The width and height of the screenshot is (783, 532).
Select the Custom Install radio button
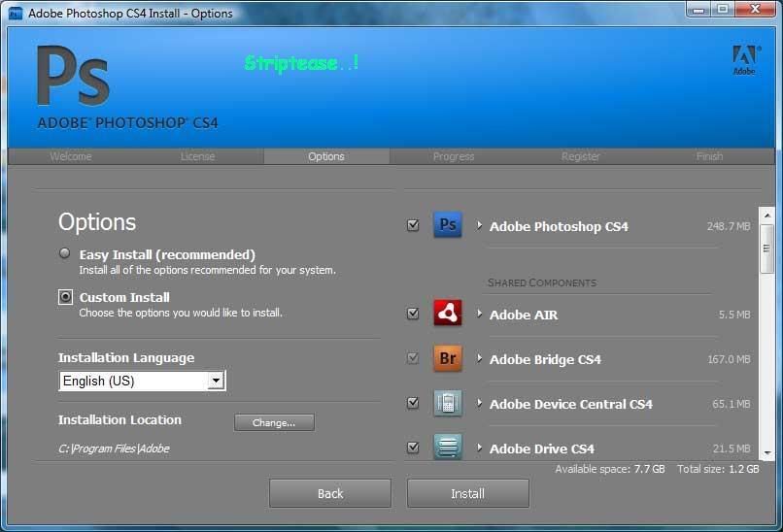(x=65, y=297)
